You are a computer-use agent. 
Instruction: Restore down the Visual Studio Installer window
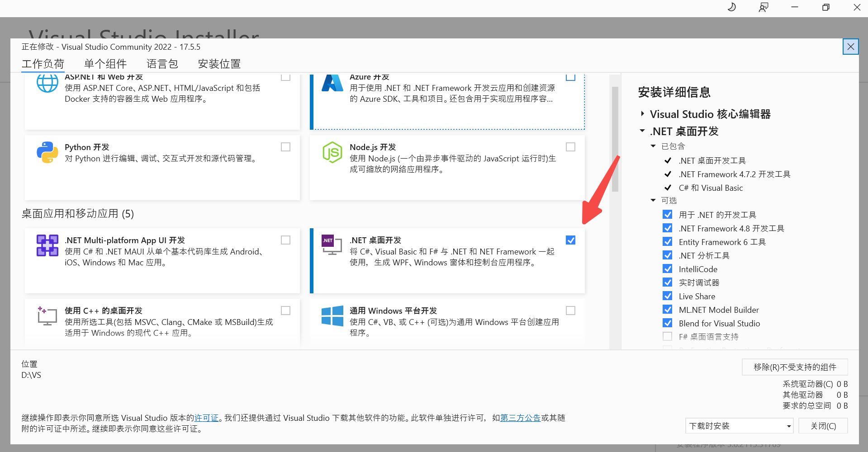[826, 7]
